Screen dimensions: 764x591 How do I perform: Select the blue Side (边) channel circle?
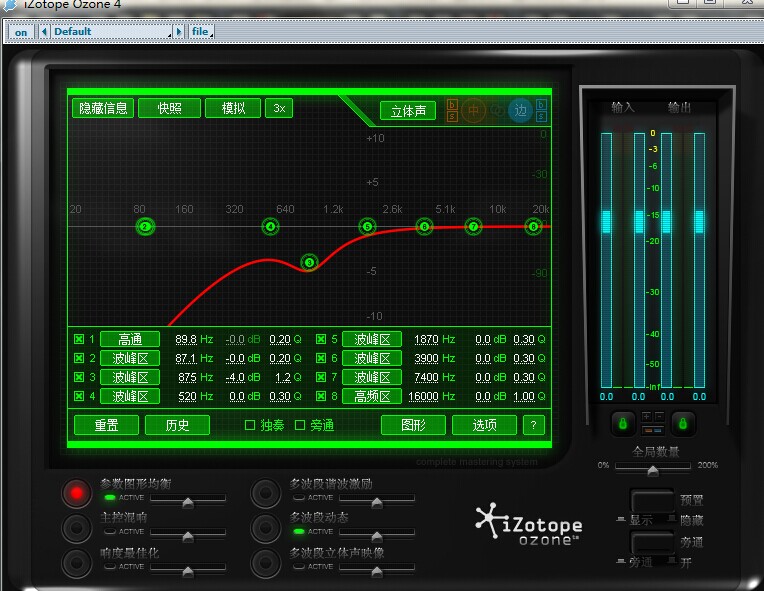click(x=520, y=111)
